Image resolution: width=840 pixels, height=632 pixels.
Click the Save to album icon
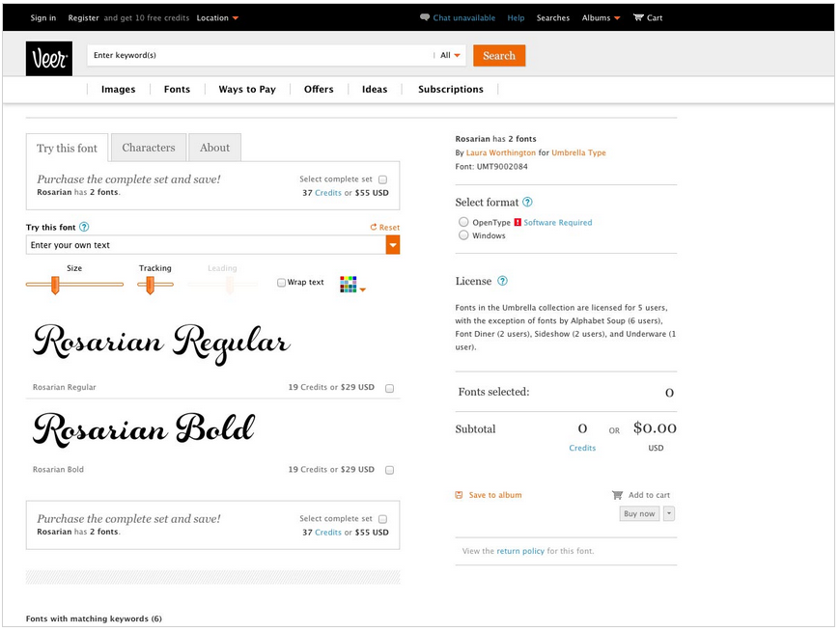point(460,495)
